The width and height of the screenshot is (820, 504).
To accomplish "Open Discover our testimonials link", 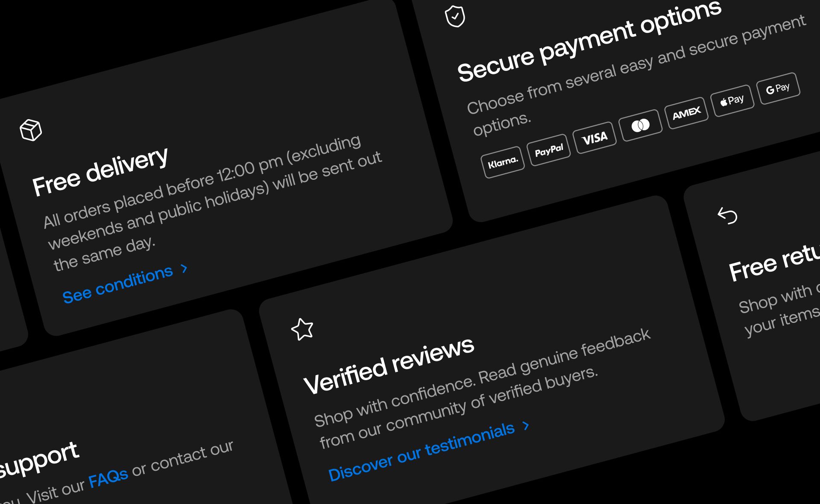I will click(421, 451).
